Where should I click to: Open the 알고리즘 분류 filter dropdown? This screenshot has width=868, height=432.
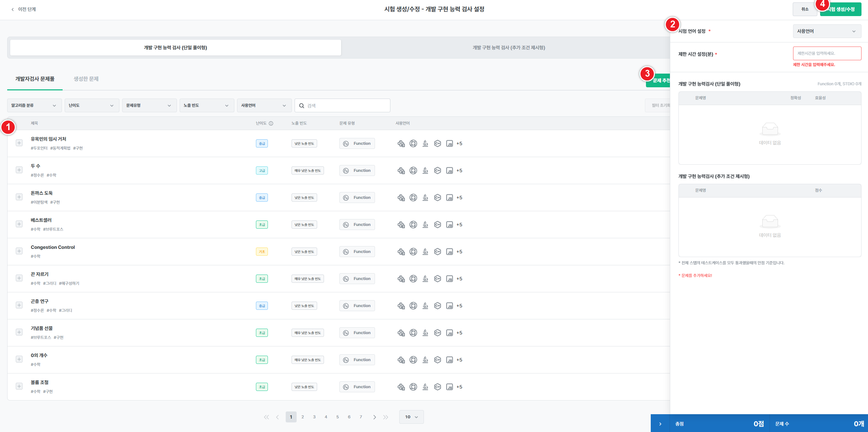(34, 105)
